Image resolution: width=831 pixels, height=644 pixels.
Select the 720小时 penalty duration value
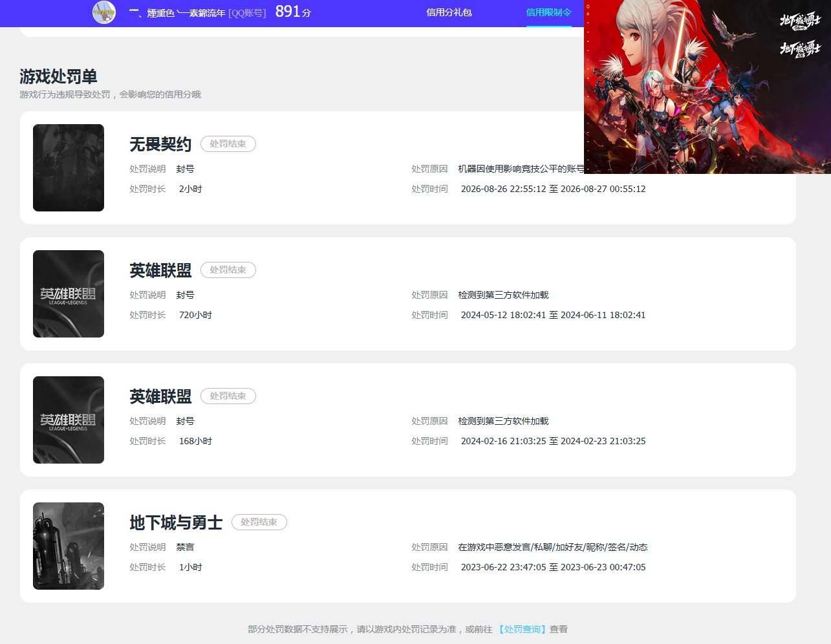point(195,315)
